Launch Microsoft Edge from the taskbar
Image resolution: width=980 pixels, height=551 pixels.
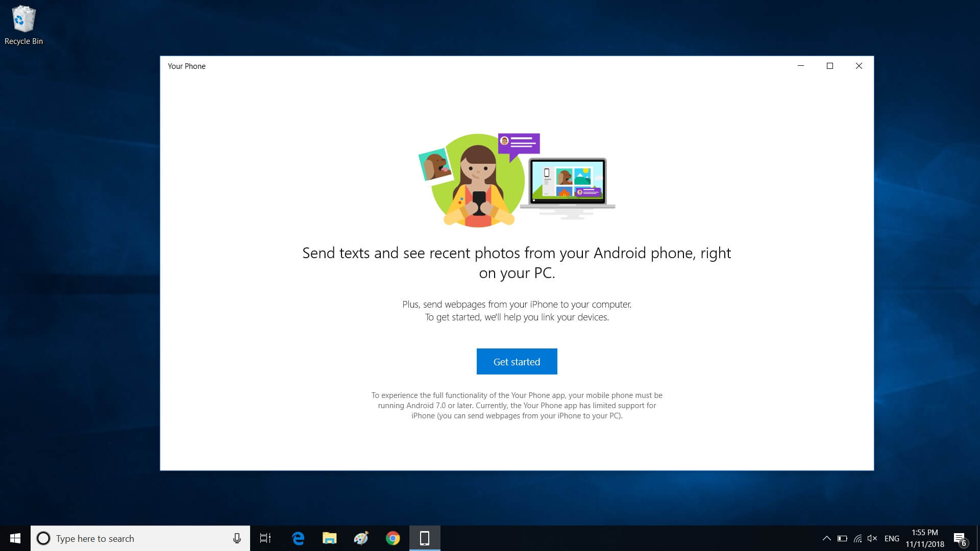[x=298, y=538]
